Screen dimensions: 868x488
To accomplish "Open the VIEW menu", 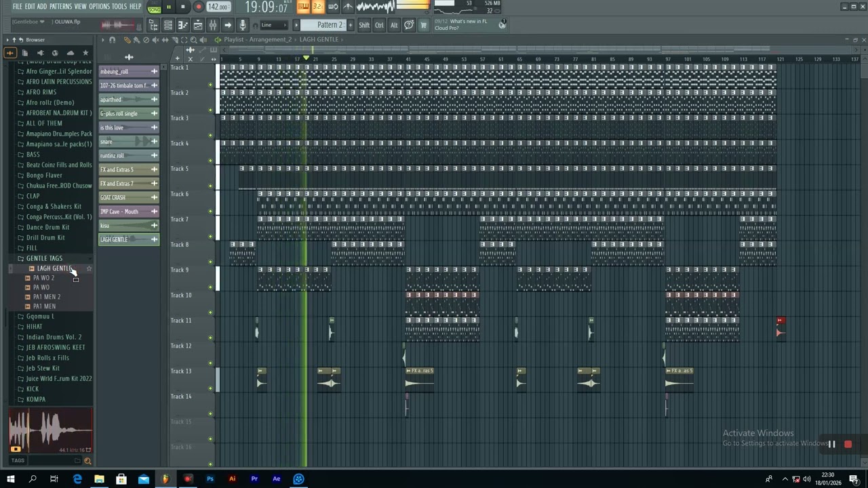I will tap(80, 7).
